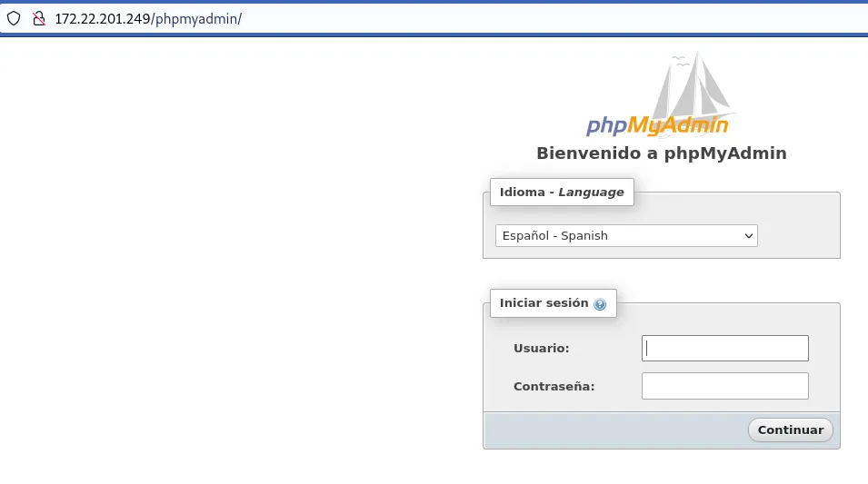This screenshot has height=484, width=868.
Task: Click the shield tracking protection icon
Action: coord(14,18)
